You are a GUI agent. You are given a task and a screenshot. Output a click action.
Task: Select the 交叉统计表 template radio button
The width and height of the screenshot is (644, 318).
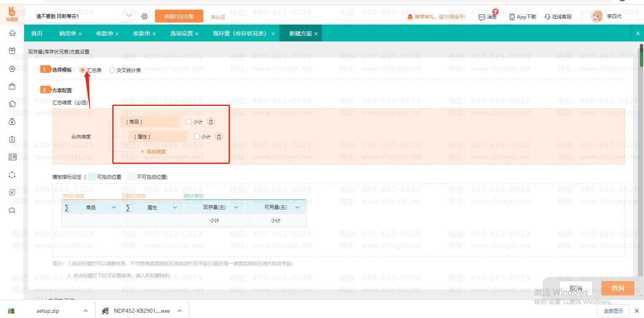(112, 70)
